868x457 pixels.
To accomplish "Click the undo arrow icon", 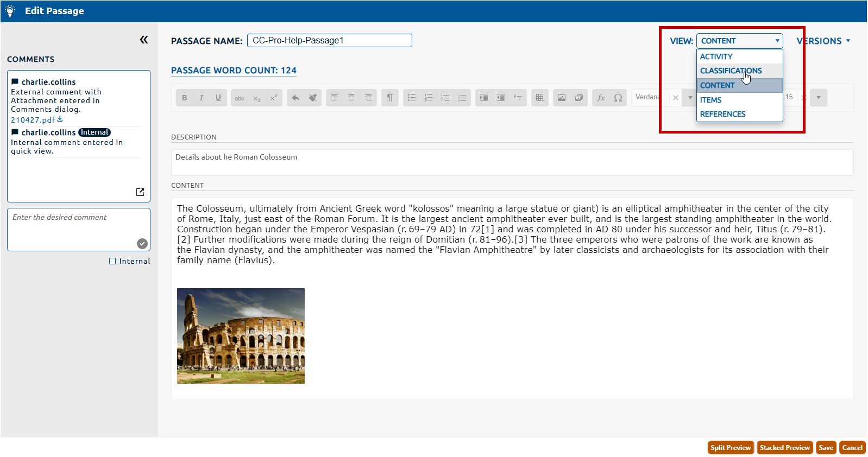I will coord(295,98).
